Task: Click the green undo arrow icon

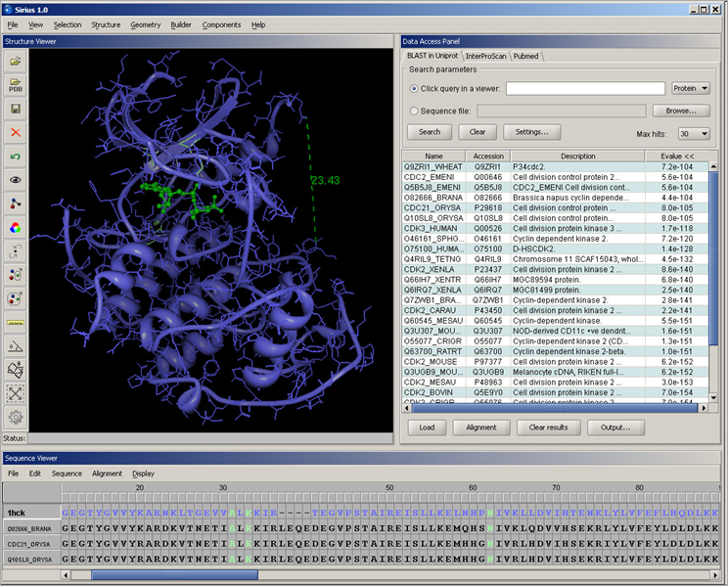Action: (x=16, y=157)
